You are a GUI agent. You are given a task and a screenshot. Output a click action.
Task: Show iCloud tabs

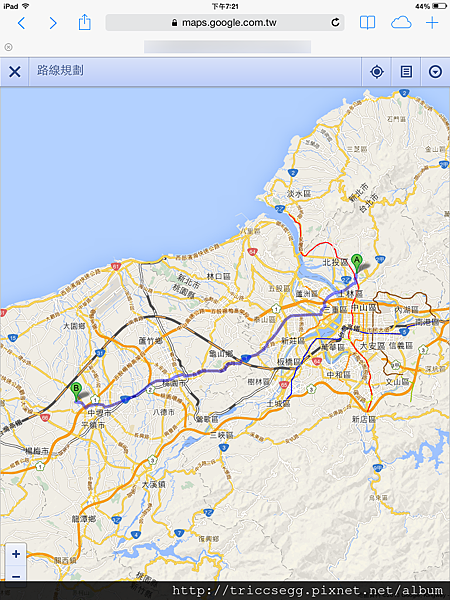click(x=401, y=23)
